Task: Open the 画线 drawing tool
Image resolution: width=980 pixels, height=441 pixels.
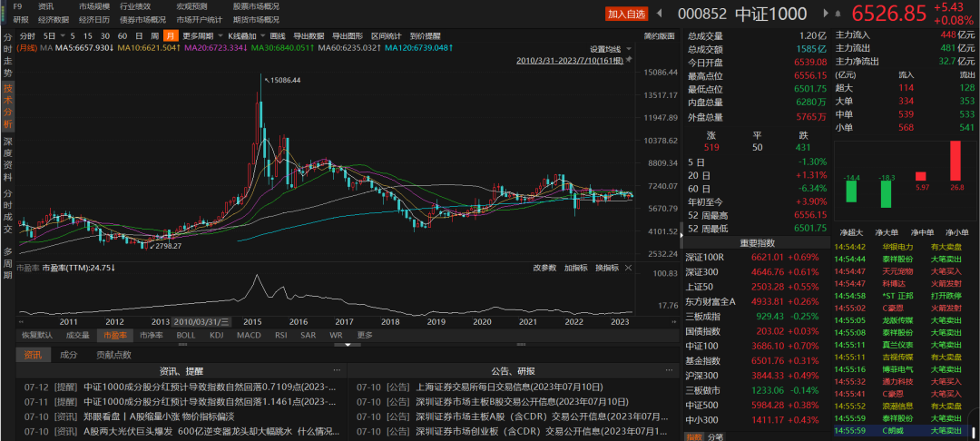Action: coord(278,35)
